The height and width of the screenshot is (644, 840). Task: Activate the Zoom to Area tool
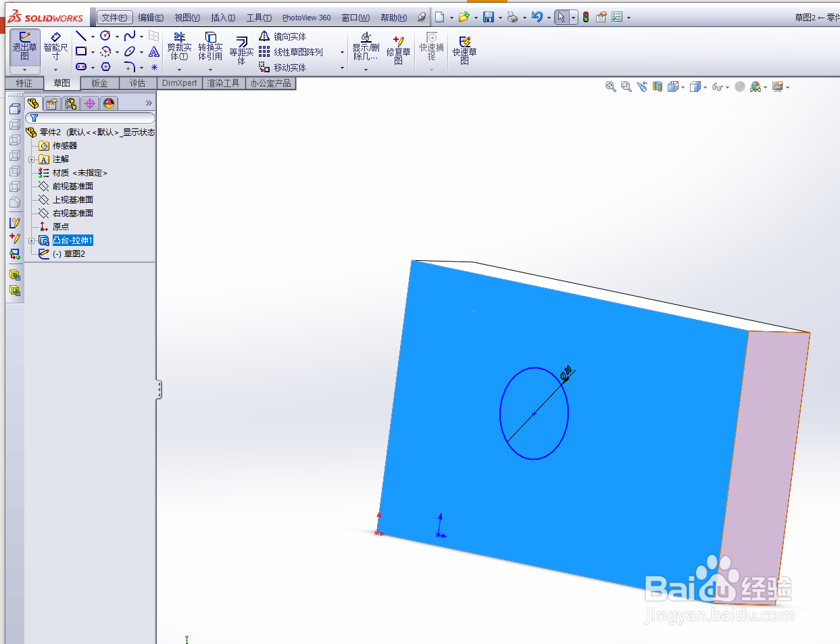626,86
